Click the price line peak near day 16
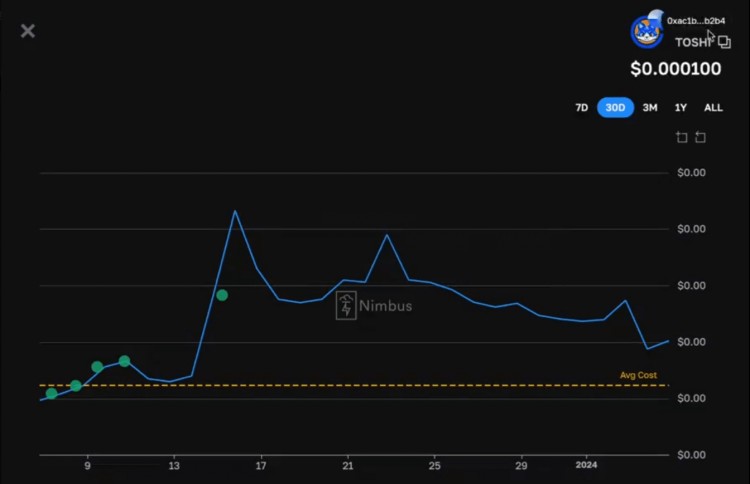 [x=235, y=211]
